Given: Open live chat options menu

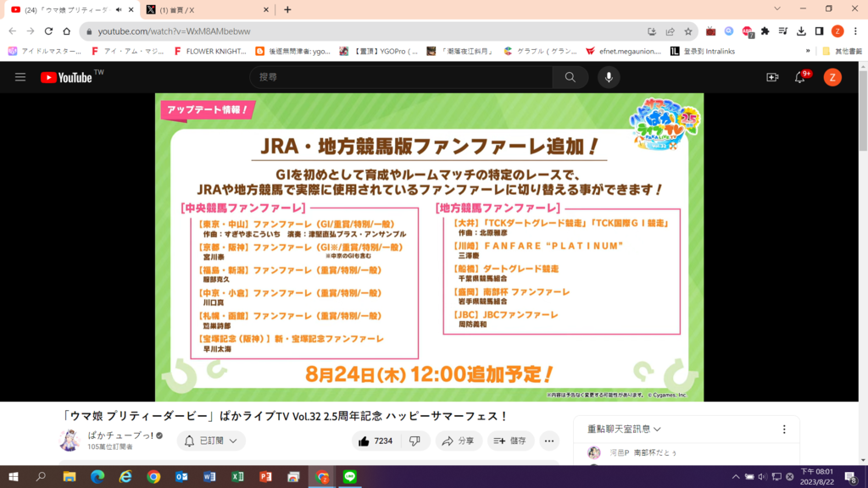Looking at the screenshot, I should 784,430.
